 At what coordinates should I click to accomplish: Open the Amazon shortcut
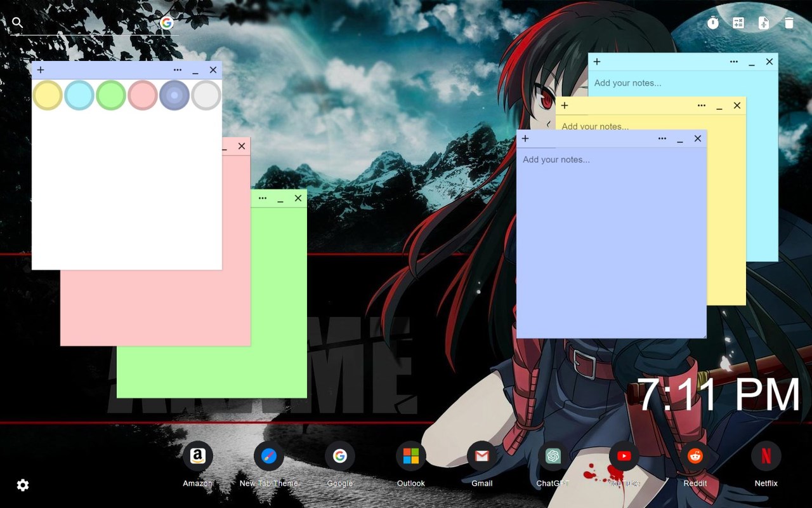click(x=198, y=456)
